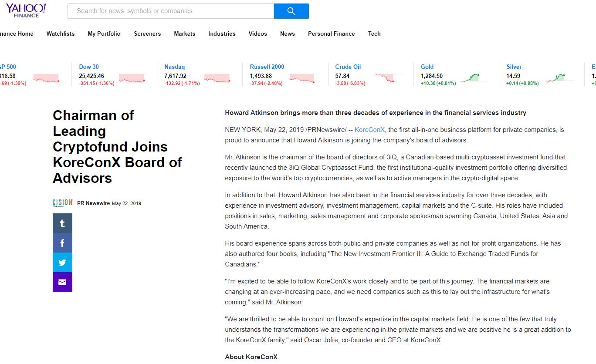The image size is (596, 364).
Task: Follow the KoreConX hyperlink in article
Action: point(370,130)
